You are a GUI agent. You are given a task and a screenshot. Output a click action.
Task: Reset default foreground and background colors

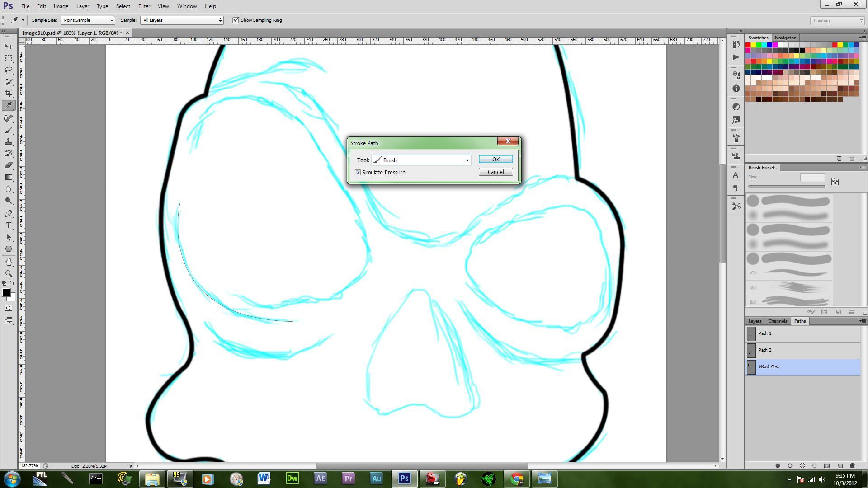tap(4, 283)
